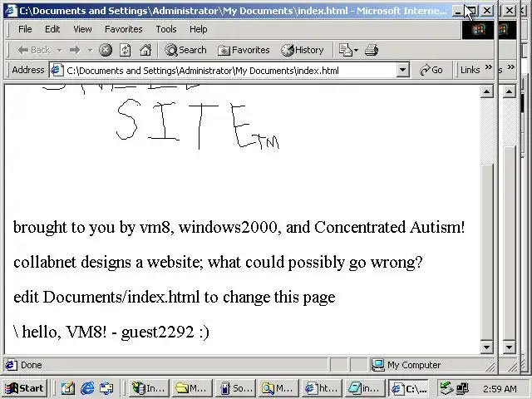The width and height of the screenshot is (532, 399).
Task: Click the Go button
Action: coord(431,70)
